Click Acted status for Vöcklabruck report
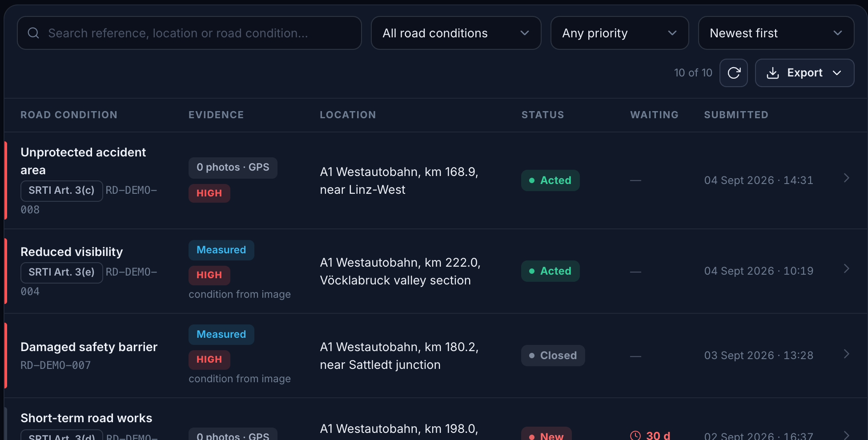 (x=551, y=271)
